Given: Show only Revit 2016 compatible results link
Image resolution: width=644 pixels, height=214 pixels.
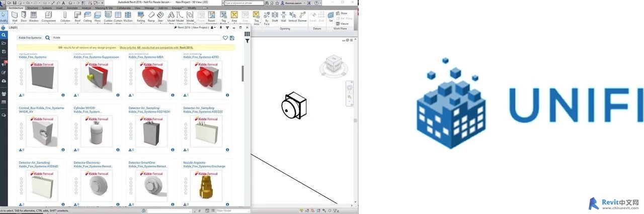Looking at the screenshot, I should pos(156,47).
